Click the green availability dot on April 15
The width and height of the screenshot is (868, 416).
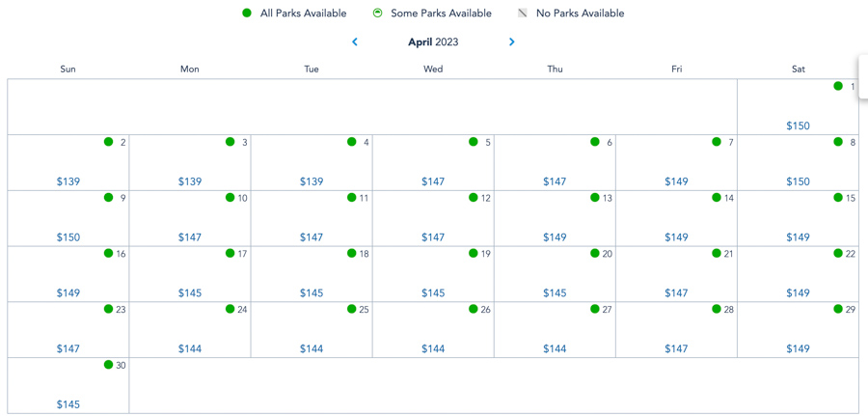click(838, 198)
